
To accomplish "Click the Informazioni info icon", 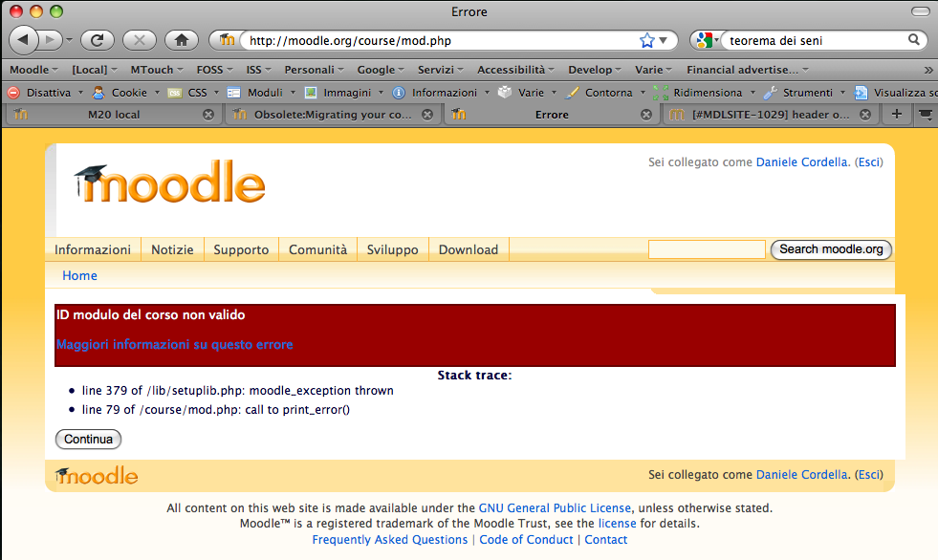I will tap(399, 93).
